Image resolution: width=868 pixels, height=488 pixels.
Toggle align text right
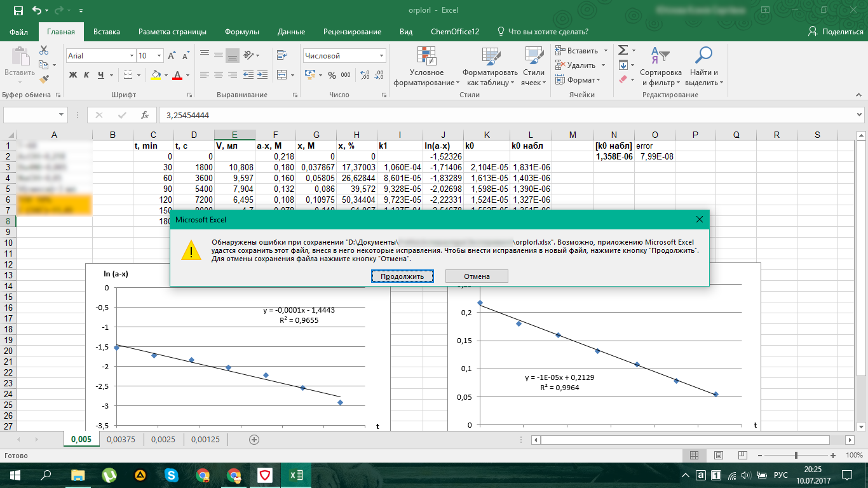click(x=233, y=74)
